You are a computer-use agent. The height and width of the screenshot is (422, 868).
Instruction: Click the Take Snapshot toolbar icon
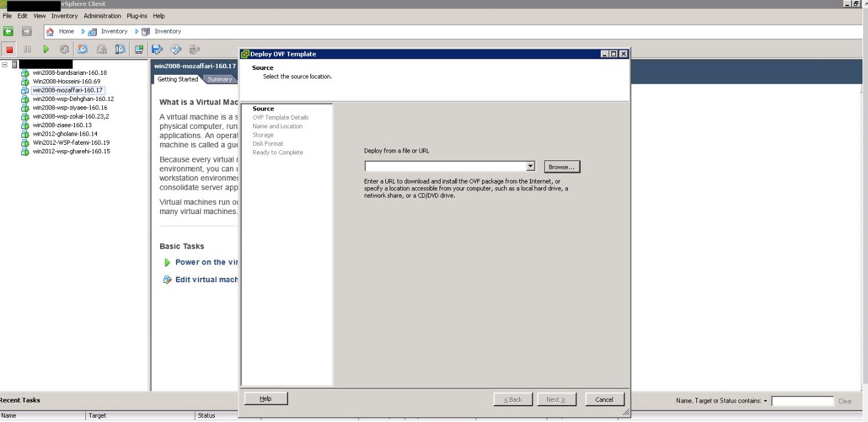click(x=83, y=49)
